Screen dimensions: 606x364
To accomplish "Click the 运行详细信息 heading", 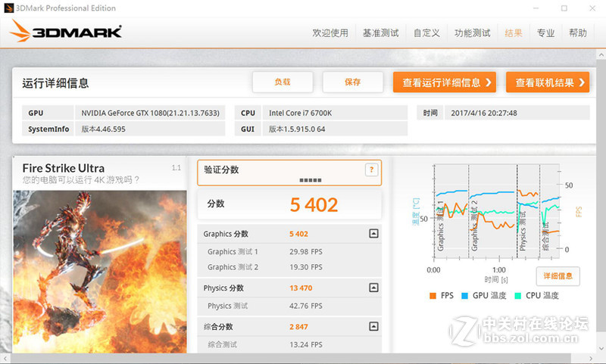I will click(x=55, y=83).
